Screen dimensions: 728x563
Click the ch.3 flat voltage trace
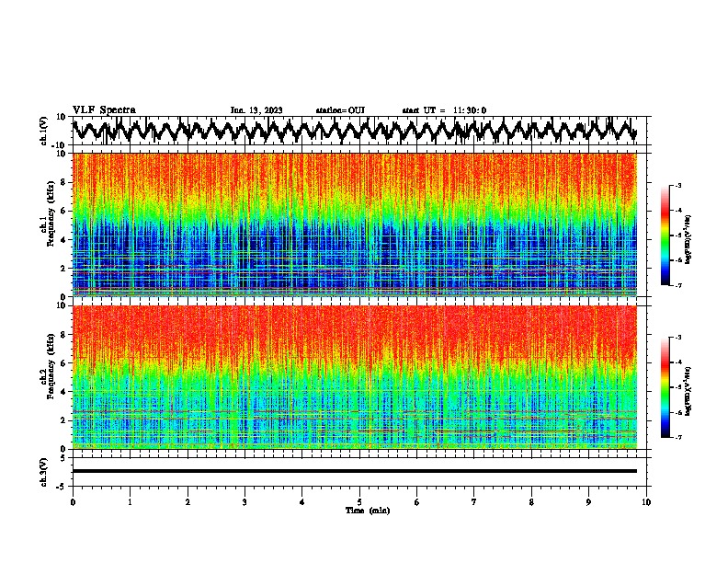(355, 471)
